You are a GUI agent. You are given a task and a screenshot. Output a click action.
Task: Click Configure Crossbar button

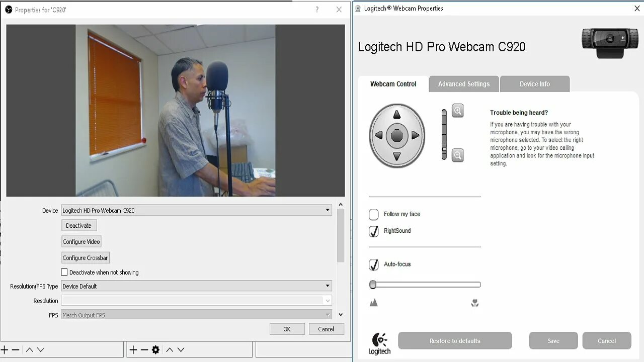click(85, 258)
